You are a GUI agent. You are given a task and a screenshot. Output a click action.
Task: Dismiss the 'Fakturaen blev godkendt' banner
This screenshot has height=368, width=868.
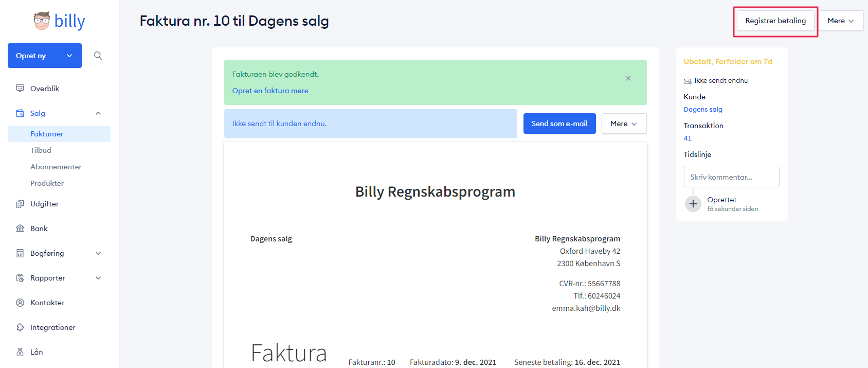pos(628,78)
